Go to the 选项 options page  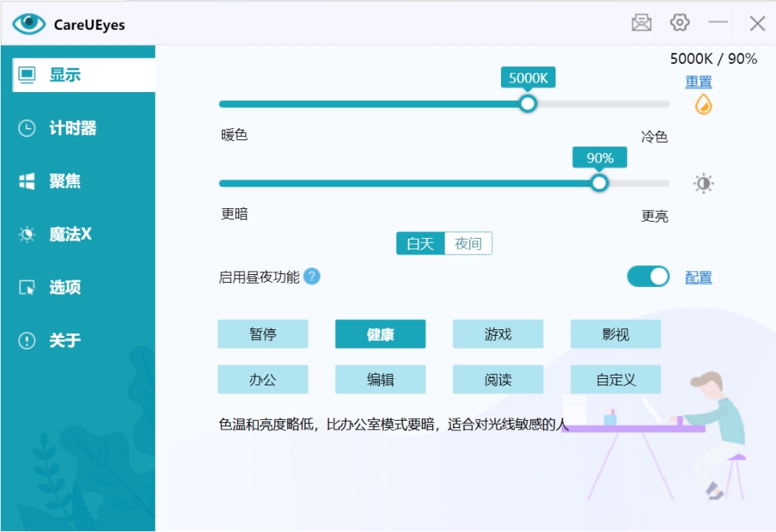64,287
